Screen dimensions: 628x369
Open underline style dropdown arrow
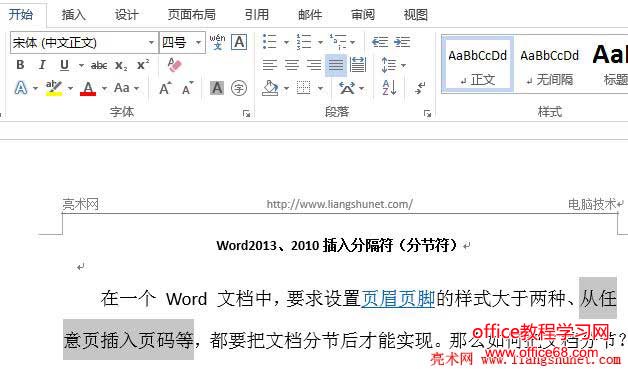click(81, 65)
